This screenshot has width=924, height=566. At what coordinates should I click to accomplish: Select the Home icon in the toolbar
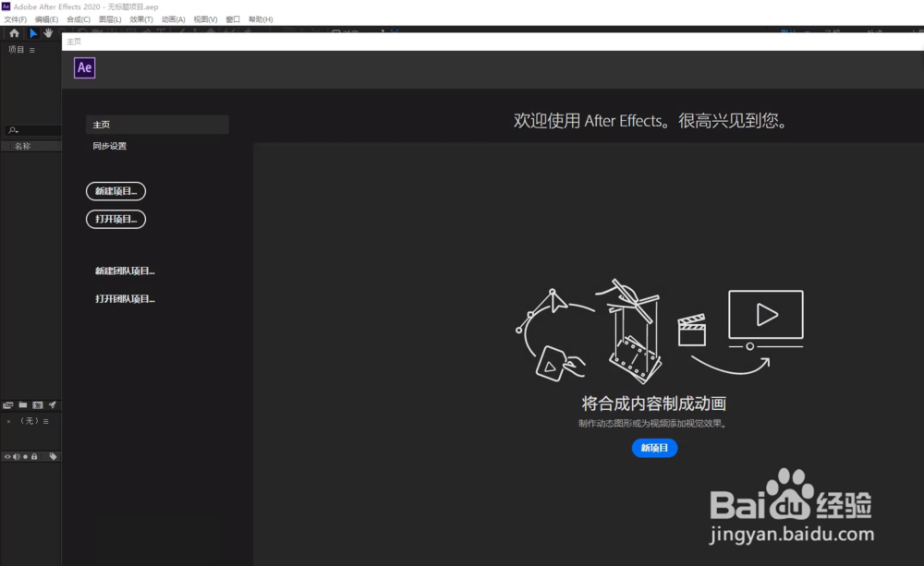(14, 33)
